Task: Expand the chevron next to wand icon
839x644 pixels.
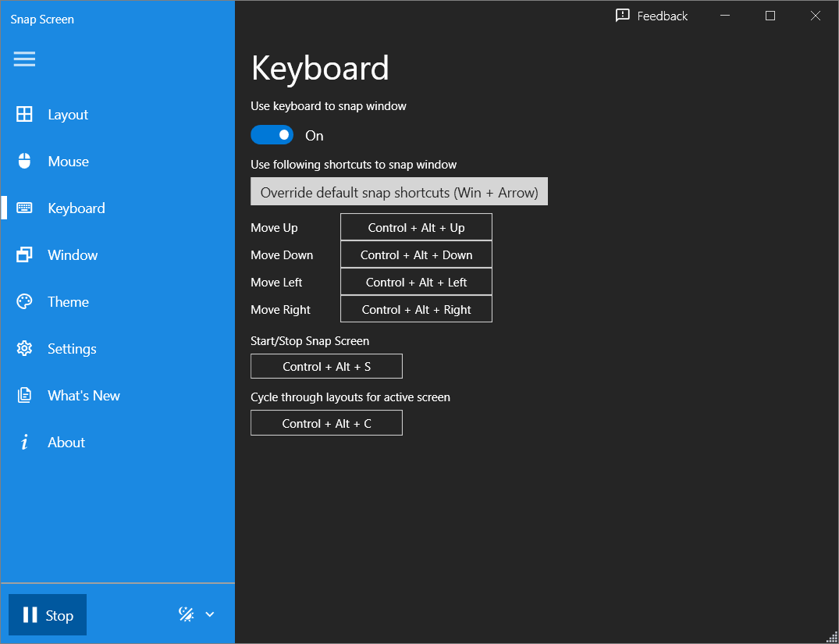Action: 210,614
